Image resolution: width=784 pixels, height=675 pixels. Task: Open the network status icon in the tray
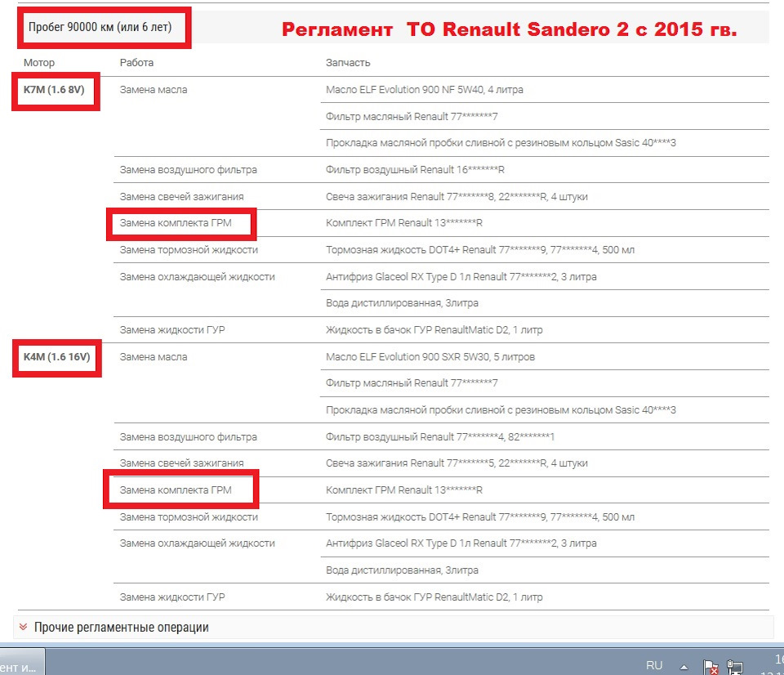pos(734,668)
